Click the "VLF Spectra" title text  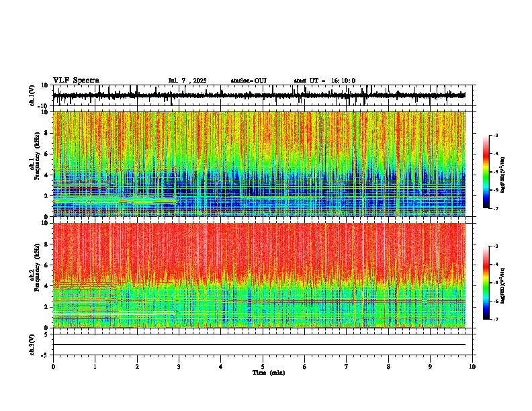point(76,81)
